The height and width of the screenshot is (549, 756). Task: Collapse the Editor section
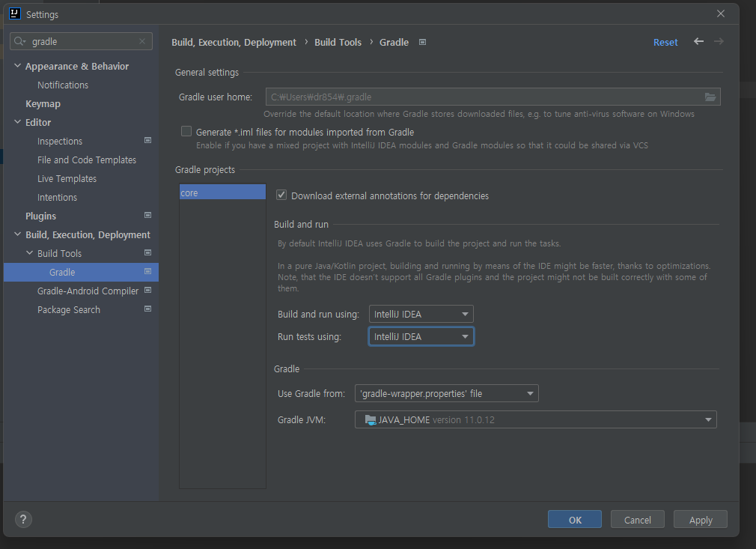(x=17, y=122)
